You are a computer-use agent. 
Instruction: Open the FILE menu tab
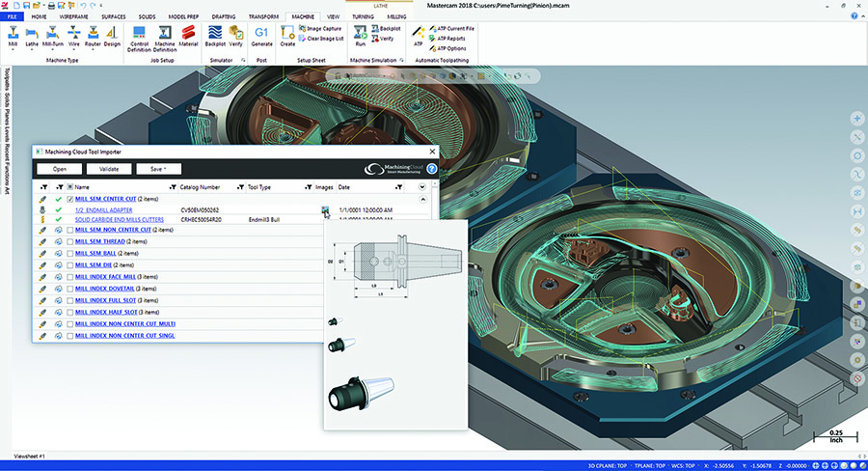[x=13, y=16]
